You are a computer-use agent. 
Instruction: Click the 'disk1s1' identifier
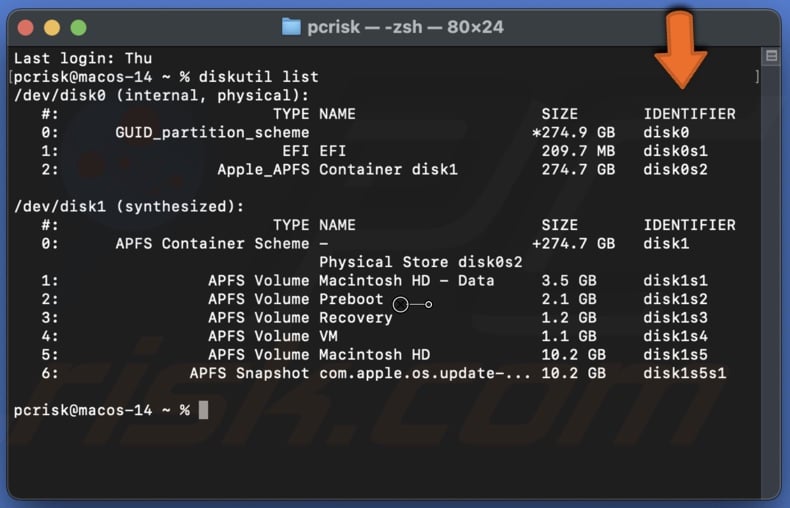point(675,281)
